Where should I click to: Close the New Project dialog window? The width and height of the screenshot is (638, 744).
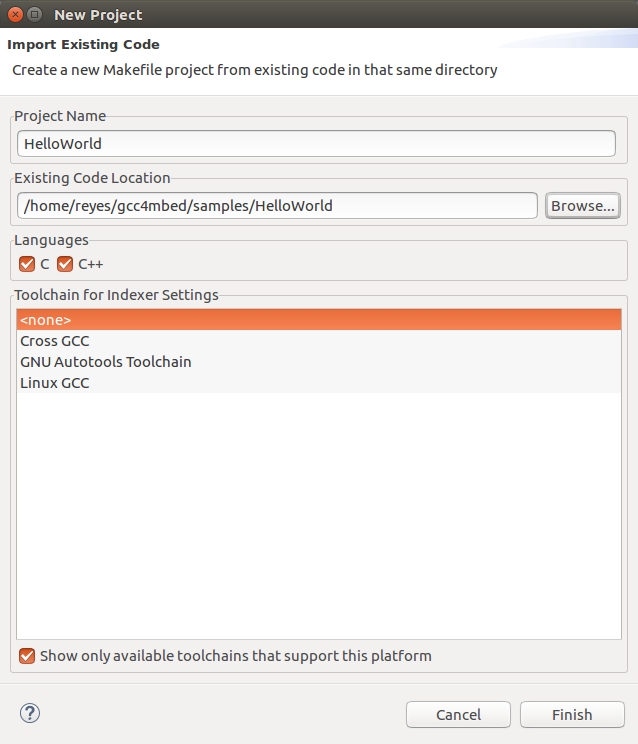point(15,15)
